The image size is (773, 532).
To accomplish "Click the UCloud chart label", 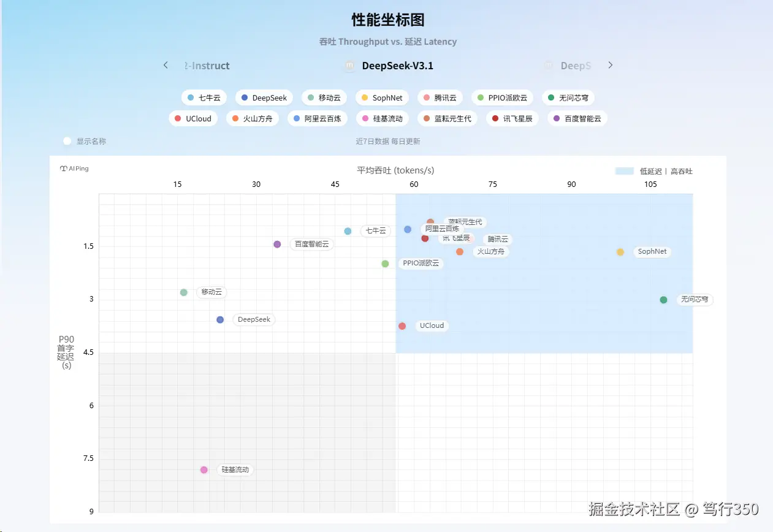I will 432,325.
